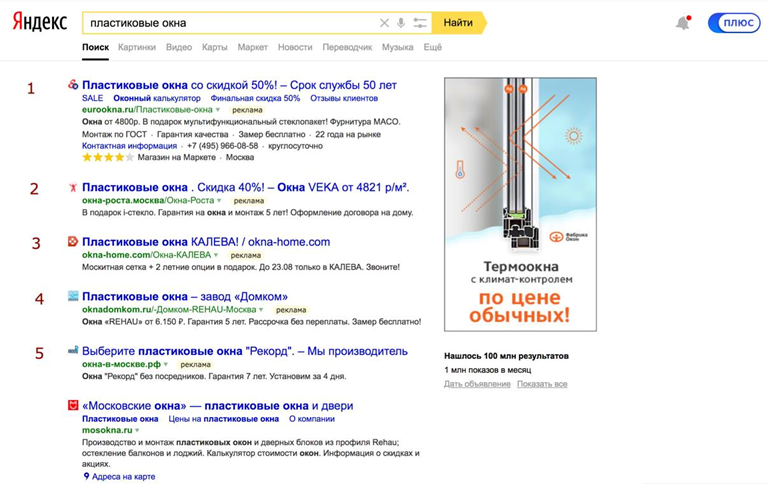Switch to the Видео tab
This screenshot has width=769, height=484.
coord(179,47)
